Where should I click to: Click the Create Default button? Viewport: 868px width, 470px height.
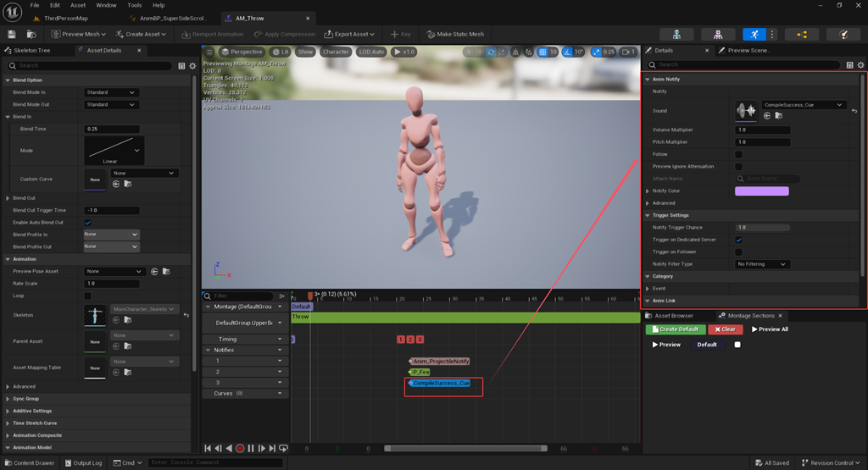pos(676,329)
